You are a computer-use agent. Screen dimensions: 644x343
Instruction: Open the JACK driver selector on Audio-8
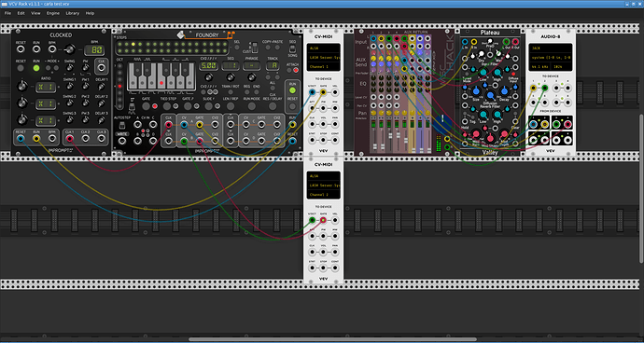pyautogui.click(x=551, y=48)
